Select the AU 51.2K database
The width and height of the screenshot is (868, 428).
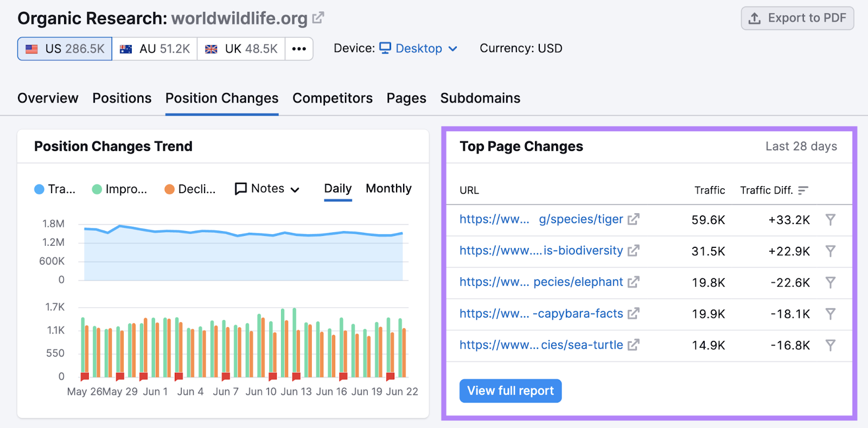tap(155, 49)
